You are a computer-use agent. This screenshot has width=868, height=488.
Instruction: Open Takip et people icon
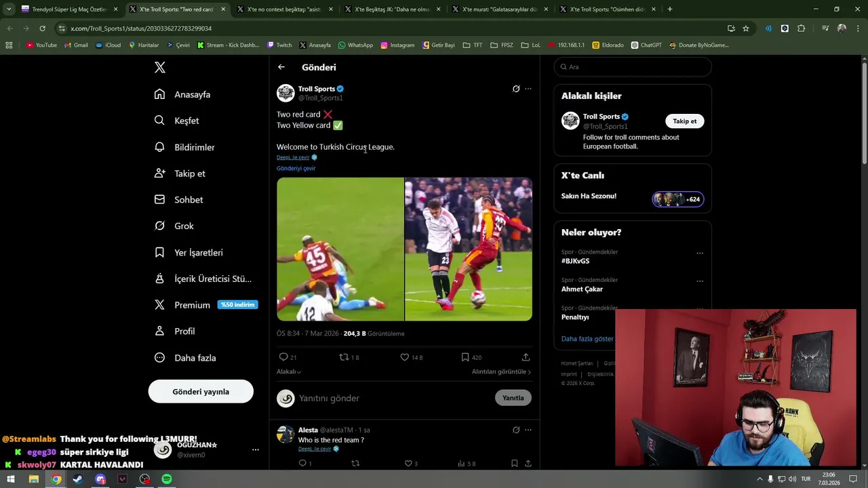[159, 174]
